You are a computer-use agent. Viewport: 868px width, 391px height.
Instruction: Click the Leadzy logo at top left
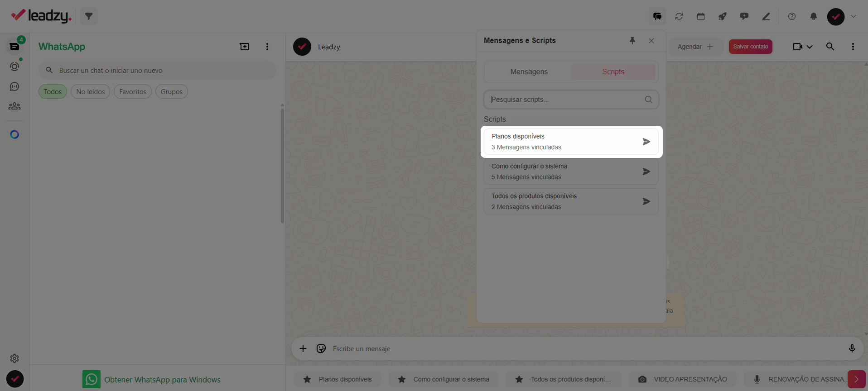41,16
